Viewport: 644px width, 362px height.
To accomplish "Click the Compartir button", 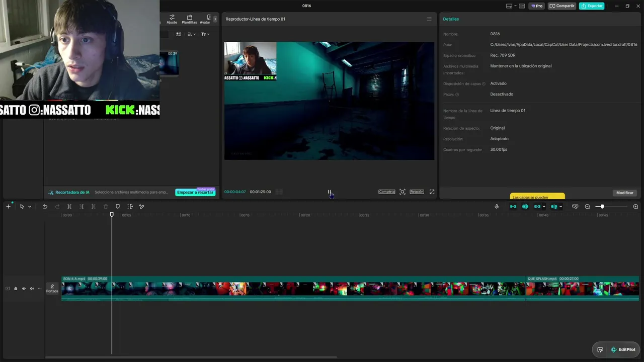I will click(562, 6).
